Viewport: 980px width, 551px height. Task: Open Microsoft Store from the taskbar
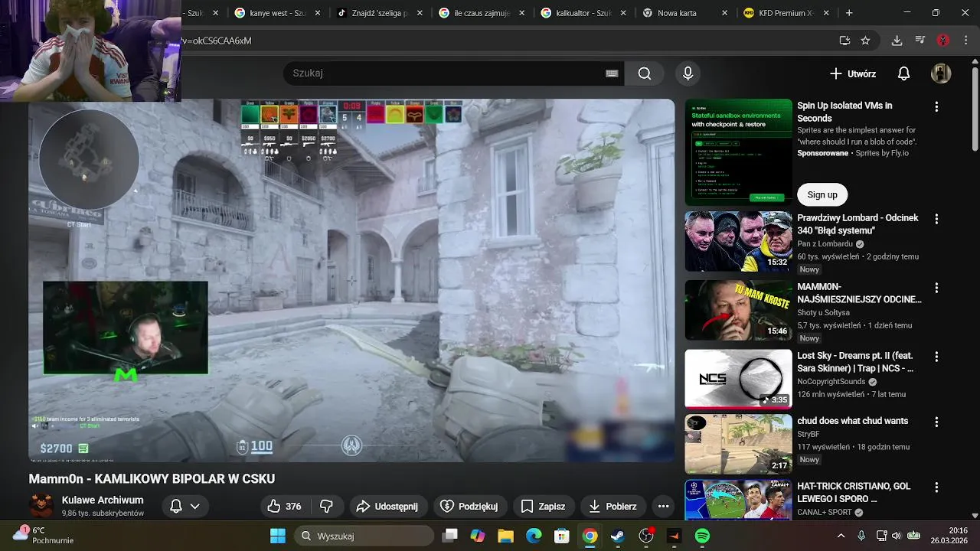click(562, 536)
